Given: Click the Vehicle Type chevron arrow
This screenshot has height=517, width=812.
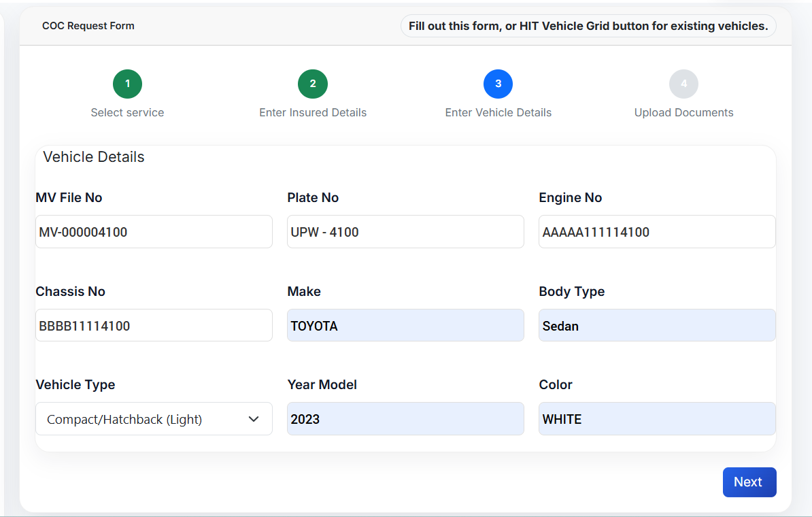Looking at the screenshot, I should pyautogui.click(x=254, y=419).
